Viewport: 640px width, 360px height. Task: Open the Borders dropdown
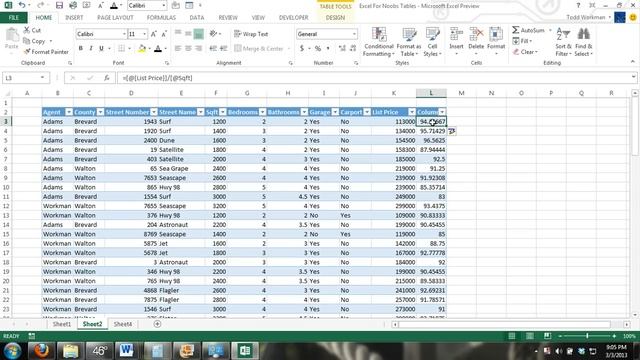click(129, 49)
